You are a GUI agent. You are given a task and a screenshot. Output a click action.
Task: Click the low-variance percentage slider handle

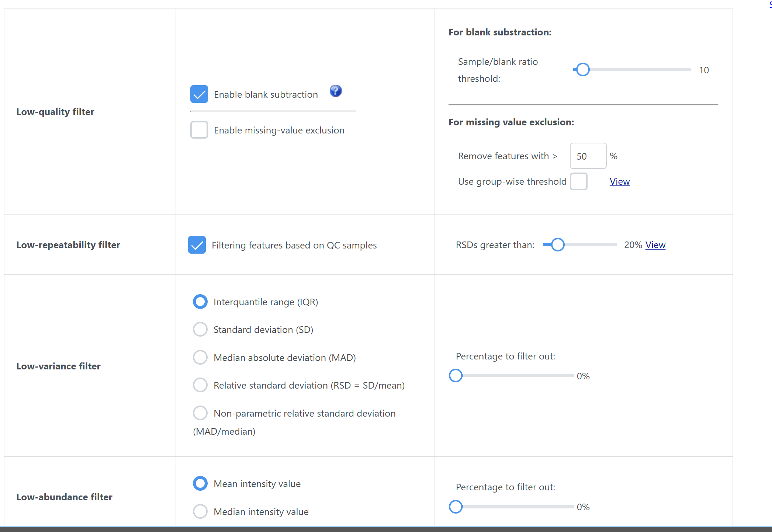pyautogui.click(x=456, y=376)
